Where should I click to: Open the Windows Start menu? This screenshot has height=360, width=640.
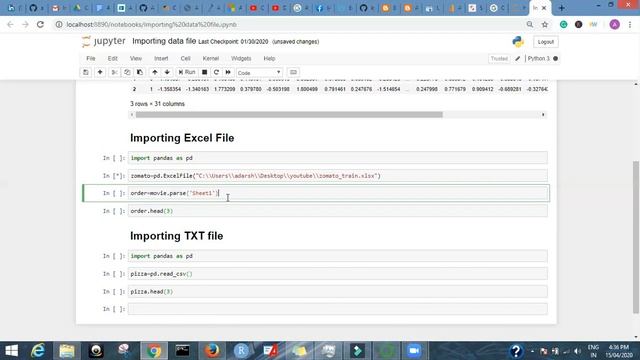[11, 351]
